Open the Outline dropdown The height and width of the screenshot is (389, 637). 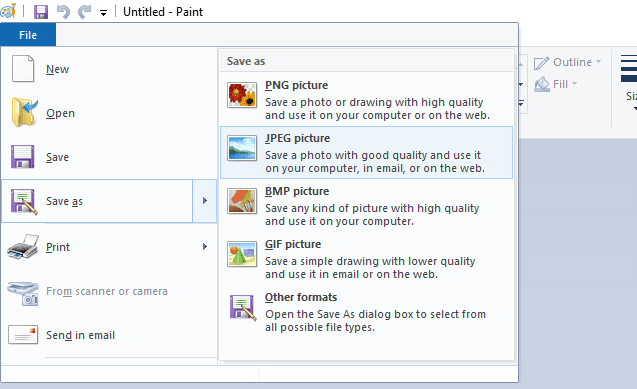pyautogui.click(x=568, y=62)
